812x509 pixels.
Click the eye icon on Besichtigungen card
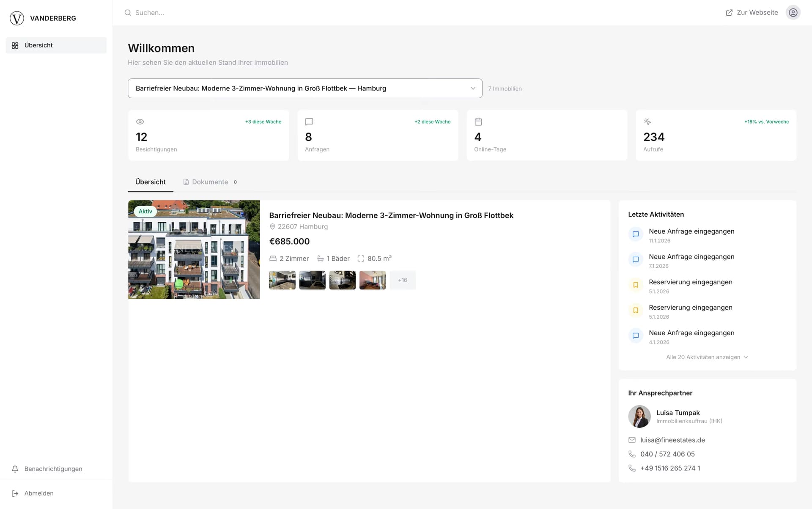[140, 122]
